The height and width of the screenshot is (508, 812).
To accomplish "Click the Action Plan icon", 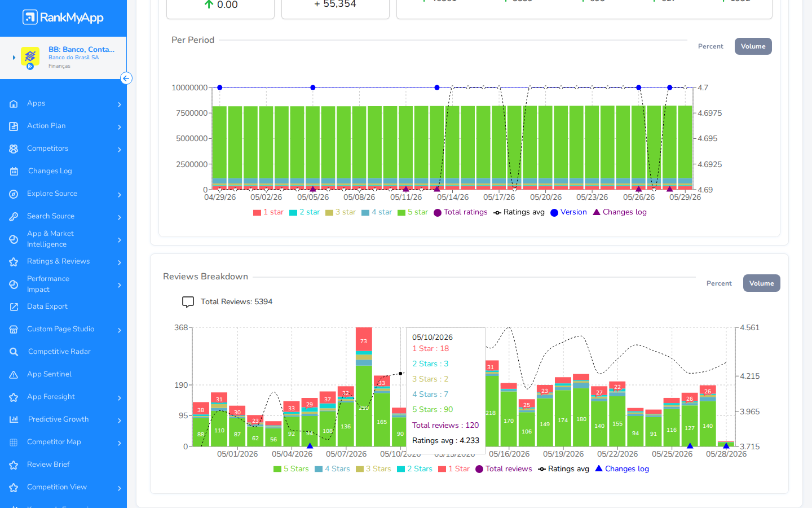I will (14, 126).
